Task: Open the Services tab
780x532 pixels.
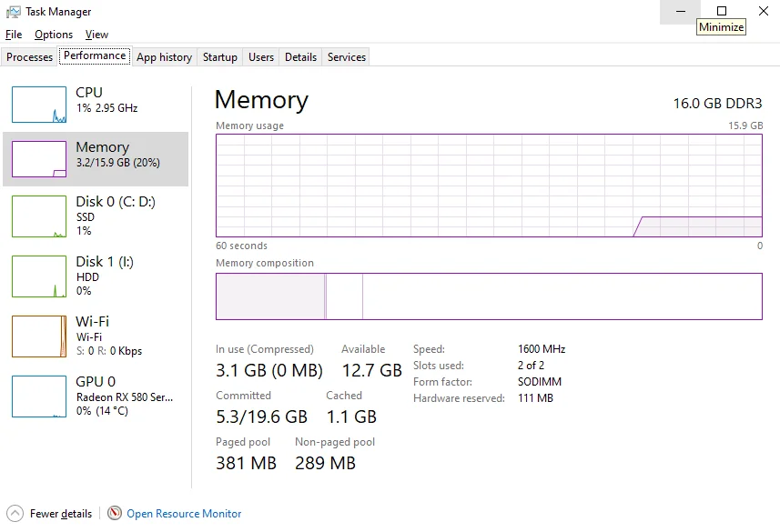Action: tap(347, 57)
